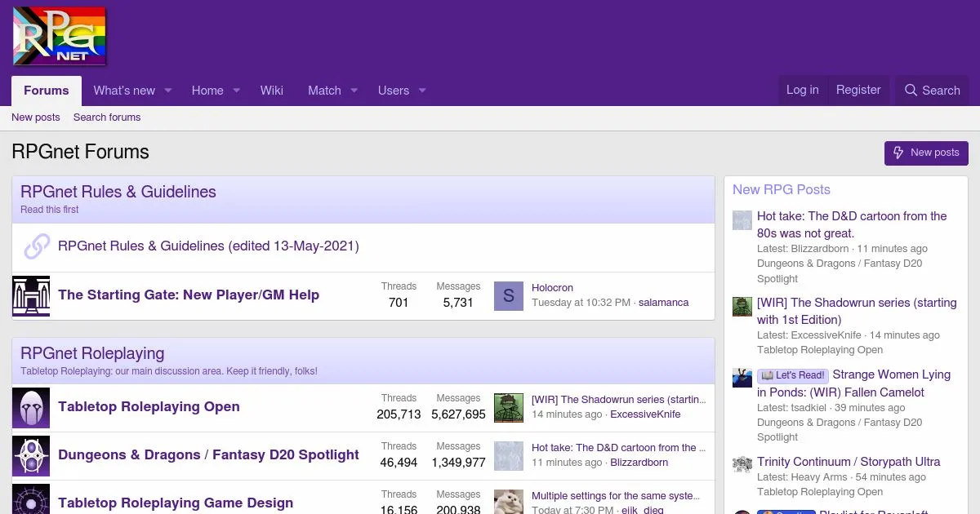Open The Starting Gate forum icon
Screen dimensions: 980x514
click(x=31, y=295)
